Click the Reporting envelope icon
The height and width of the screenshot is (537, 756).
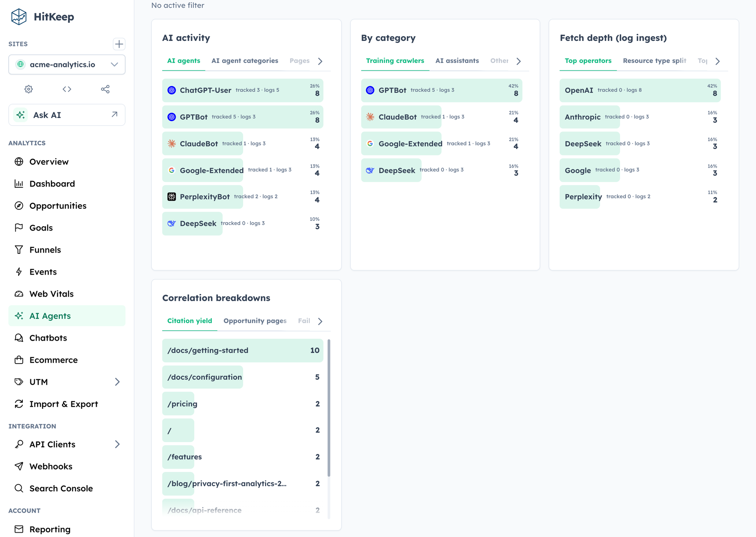coord(19,529)
